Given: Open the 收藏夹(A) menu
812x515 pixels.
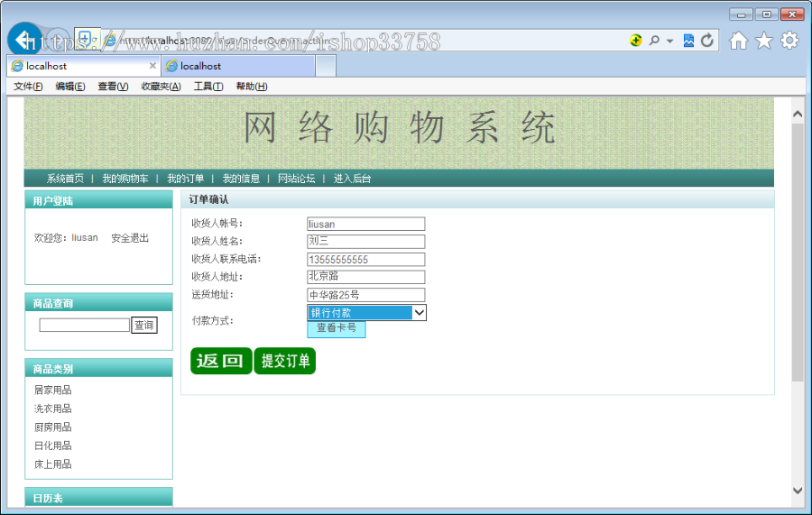Looking at the screenshot, I should pyautogui.click(x=161, y=87).
